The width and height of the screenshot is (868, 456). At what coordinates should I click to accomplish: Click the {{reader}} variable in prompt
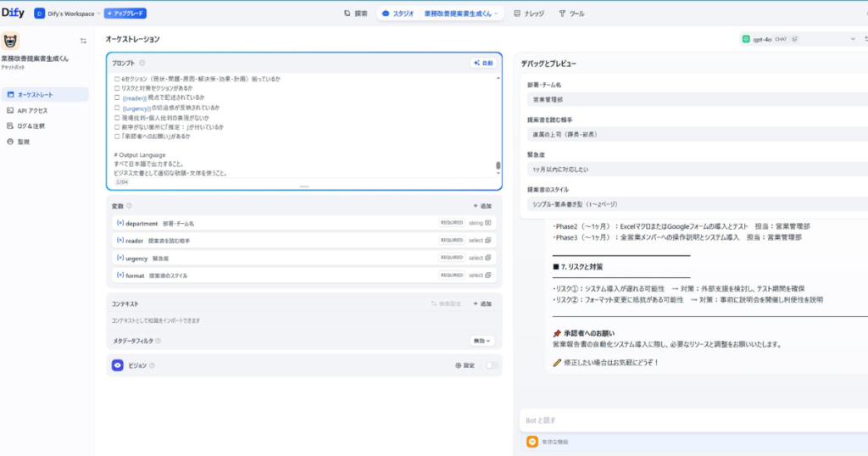pyautogui.click(x=135, y=98)
